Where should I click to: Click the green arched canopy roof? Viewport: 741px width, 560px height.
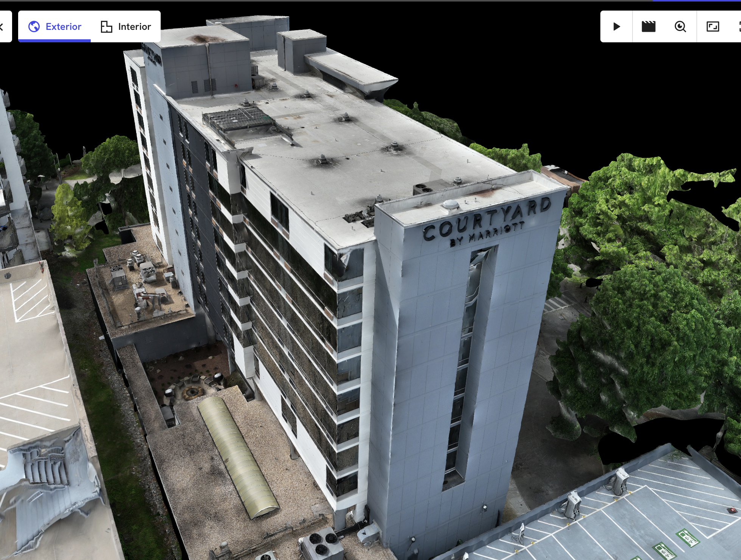[x=238, y=456]
